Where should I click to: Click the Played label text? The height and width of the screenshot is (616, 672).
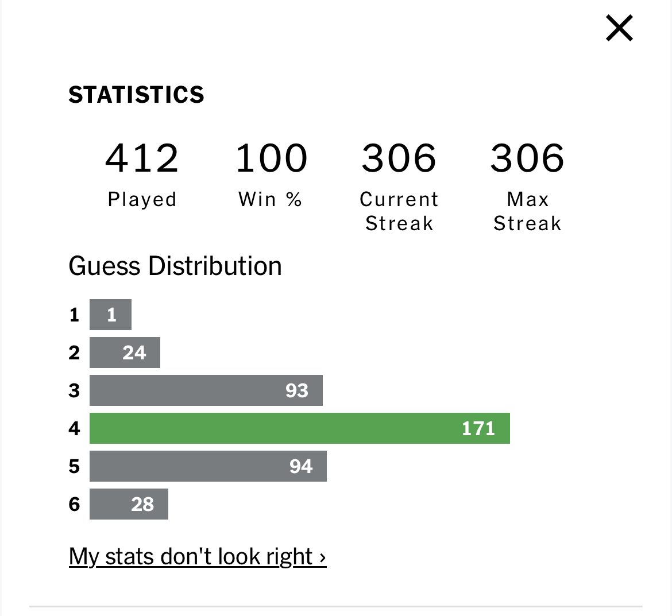click(142, 200)
